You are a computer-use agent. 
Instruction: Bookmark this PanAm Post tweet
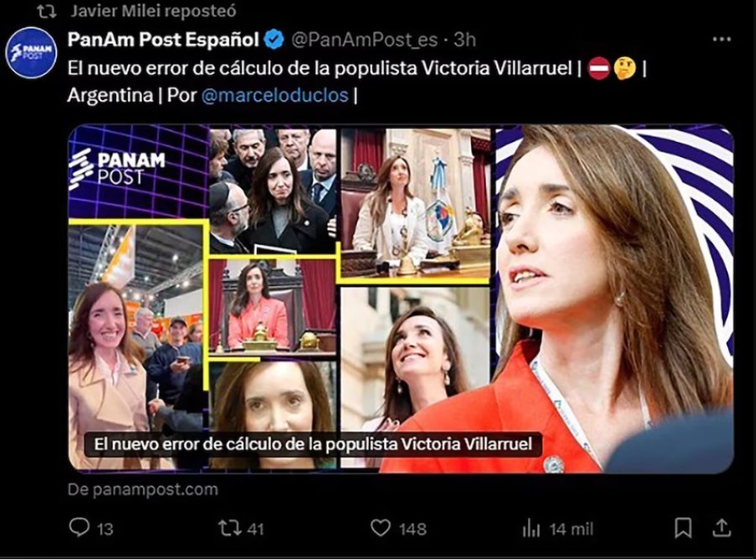683,528
